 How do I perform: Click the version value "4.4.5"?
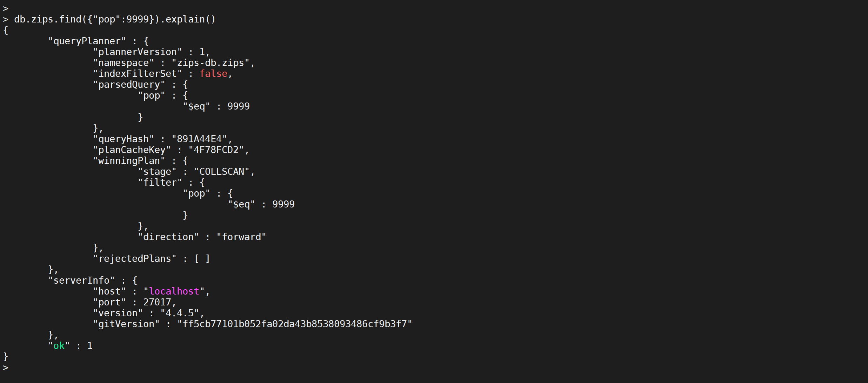(x=180, y=313)
